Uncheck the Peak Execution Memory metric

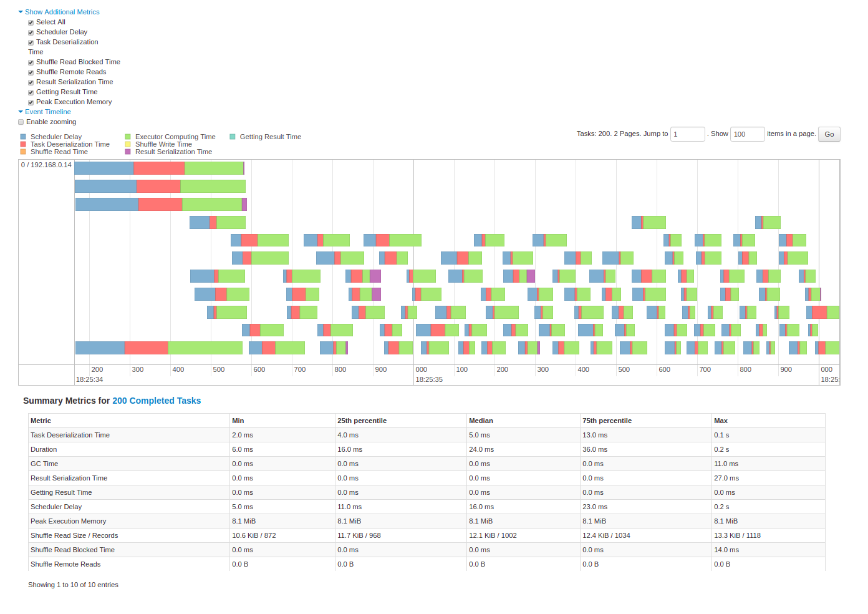tap(31, 102)
